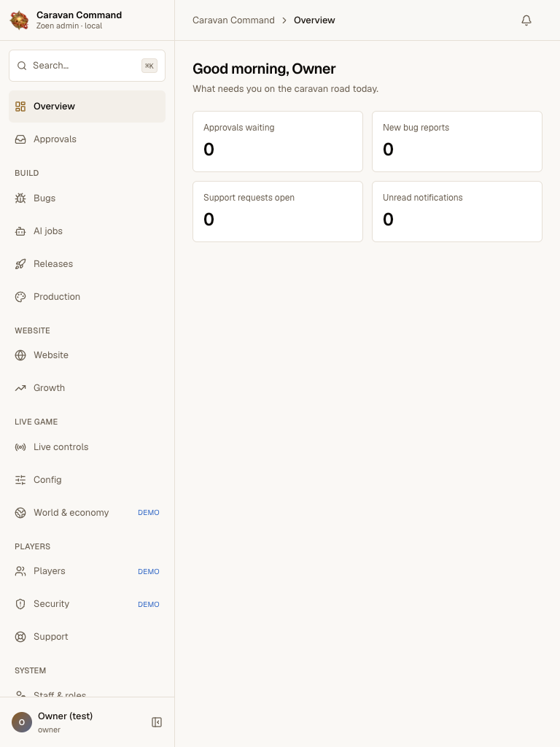Click the Support lifebuoy icon
560x747 pixels.
tap(20, 637)
